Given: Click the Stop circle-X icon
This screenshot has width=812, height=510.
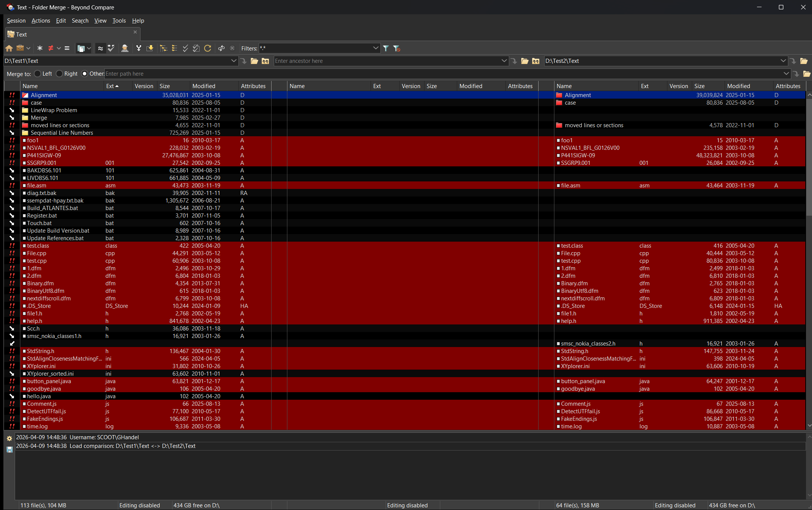Looking at the screenshot, I should (232, 48).
